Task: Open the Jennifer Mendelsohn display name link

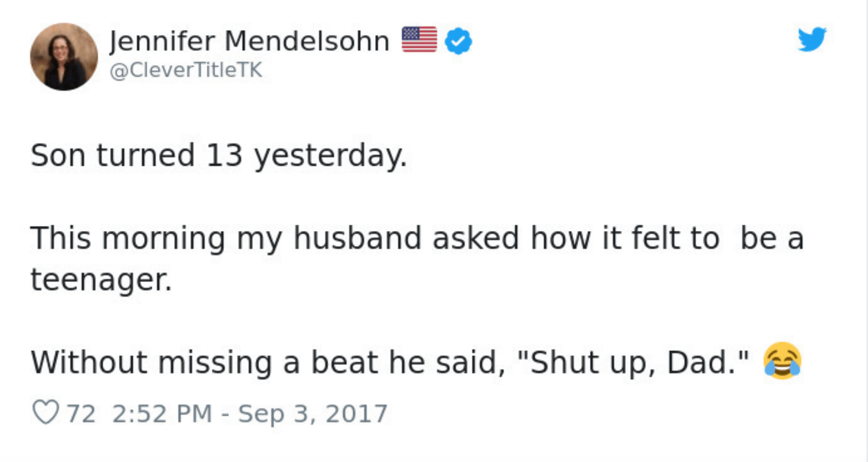Action: pos(249,41)
